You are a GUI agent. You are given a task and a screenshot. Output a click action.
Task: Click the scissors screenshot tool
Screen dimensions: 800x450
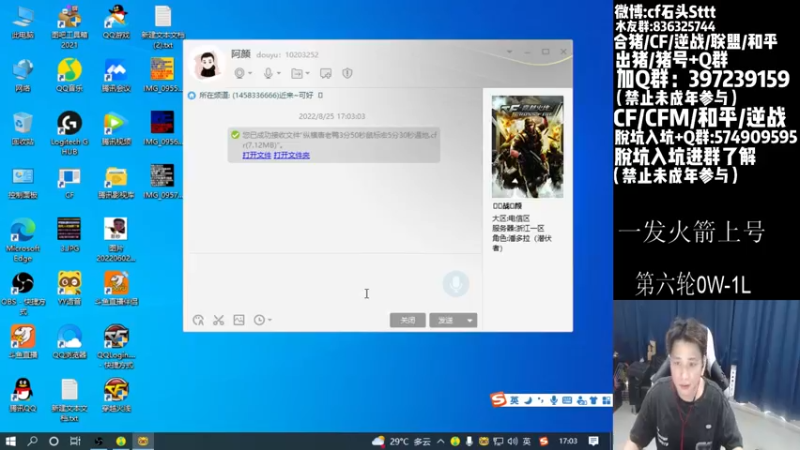(218, 320)
